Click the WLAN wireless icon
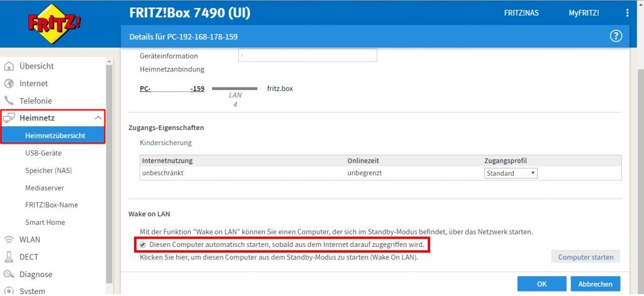 [x=9, y=239]
